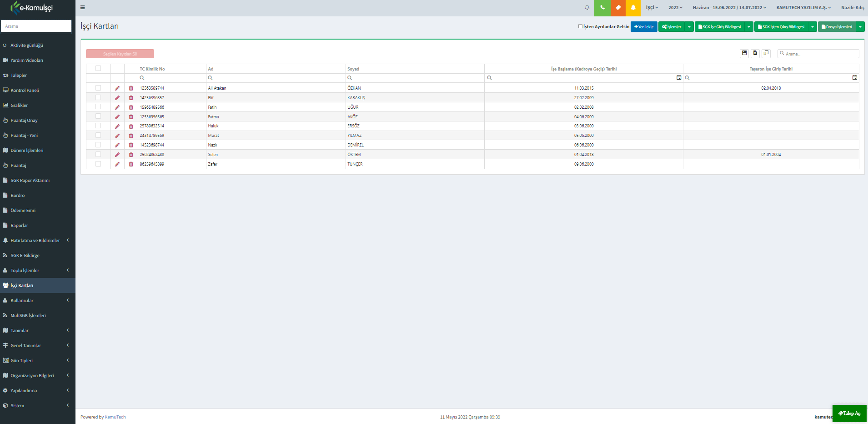868x424 pixels.
Task: Click the orange ticket icon
Action: (x=618, y=7)
